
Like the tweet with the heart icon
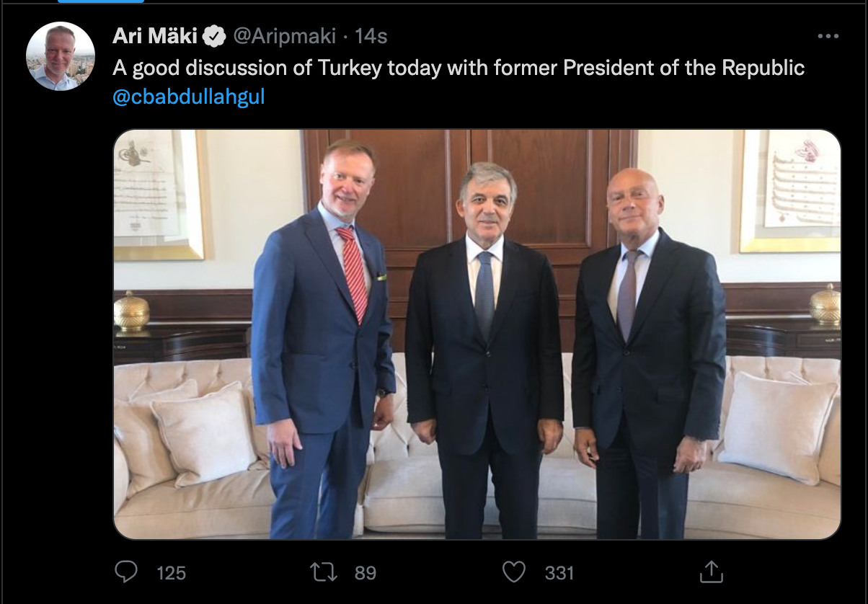[513, 572]
